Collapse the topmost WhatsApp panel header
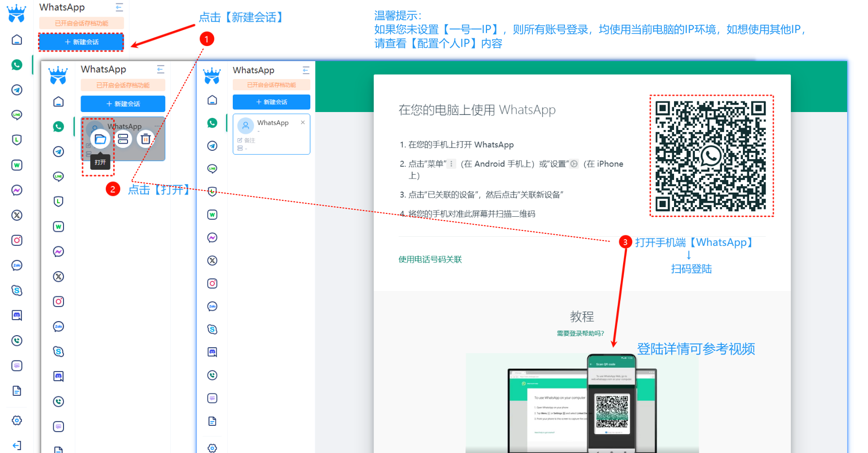The width and height of the screenshot is (868, 453). 119,7
